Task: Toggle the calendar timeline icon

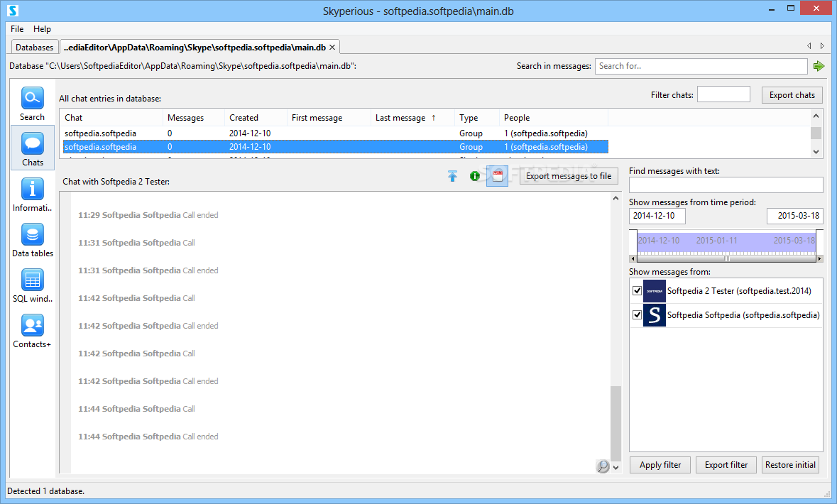Action: pos(497,176)
